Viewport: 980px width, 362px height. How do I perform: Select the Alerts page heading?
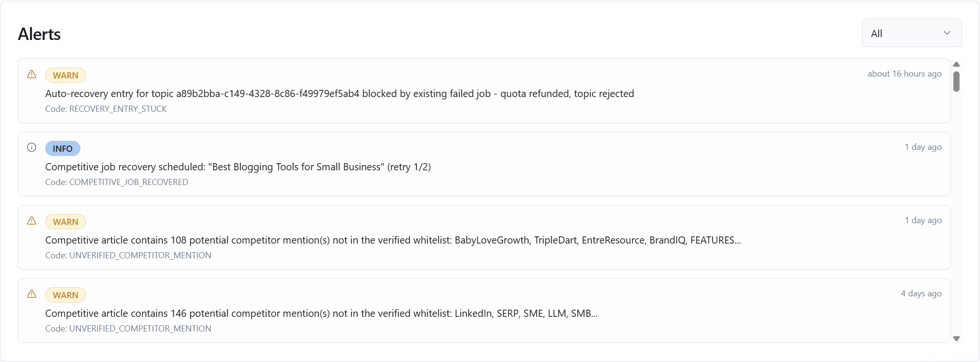tap(40, 34)
